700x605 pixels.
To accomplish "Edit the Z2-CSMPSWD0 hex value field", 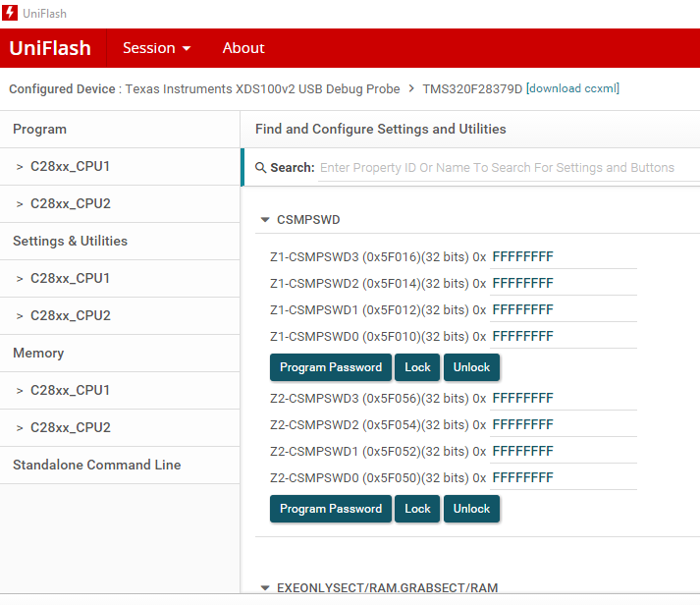I will click(x=563, y=478).
